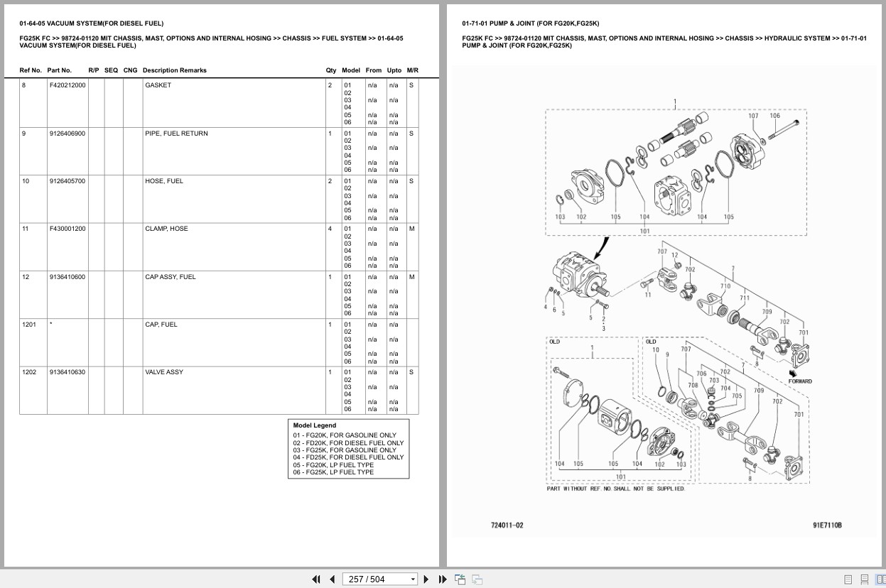Click the Ref No. column header
886x588 pixels.
(31, 70)
